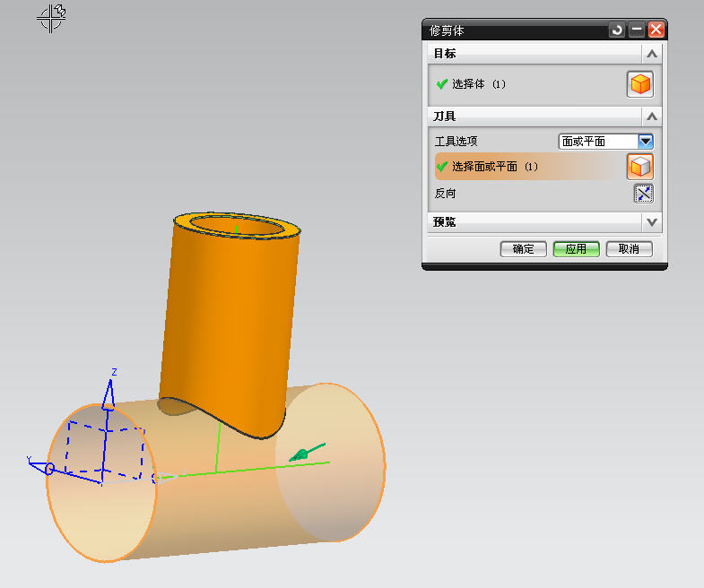This screenshot has width=704, height=588.
Task: Click the view orientation crosshair icon
Action: click(51, 19)
